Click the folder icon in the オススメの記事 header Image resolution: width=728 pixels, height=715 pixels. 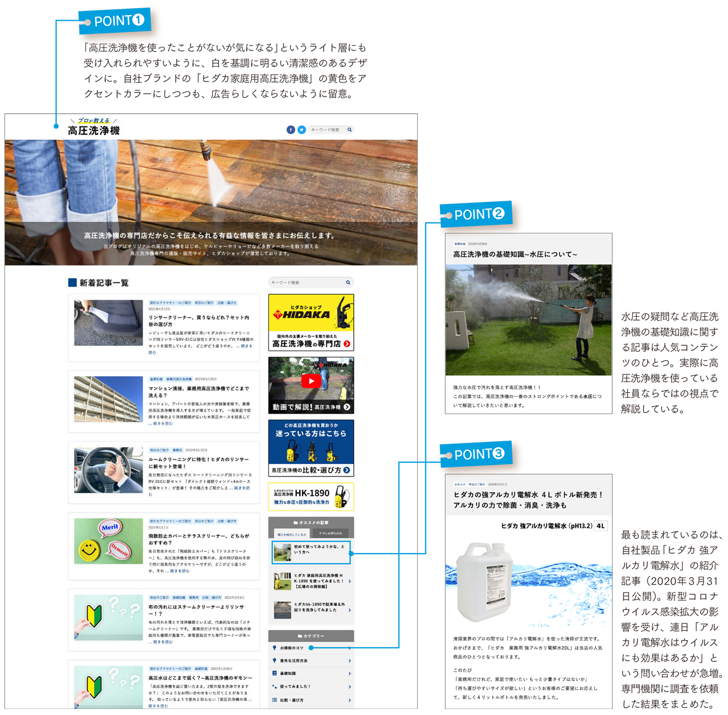point(296,522)
